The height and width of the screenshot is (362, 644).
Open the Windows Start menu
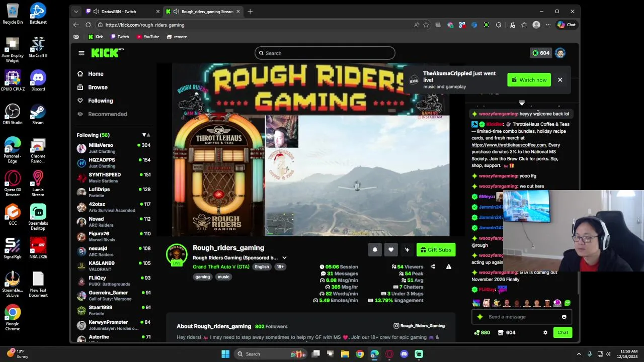(225, 354)
